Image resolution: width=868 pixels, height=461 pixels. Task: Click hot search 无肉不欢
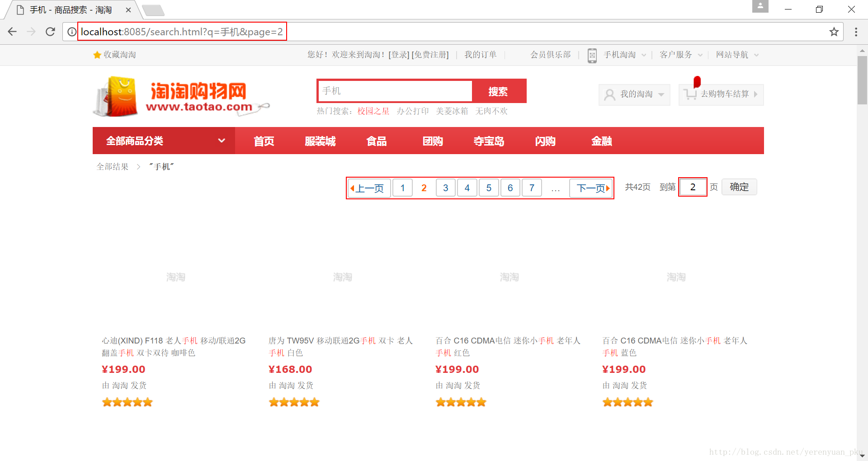491,111
